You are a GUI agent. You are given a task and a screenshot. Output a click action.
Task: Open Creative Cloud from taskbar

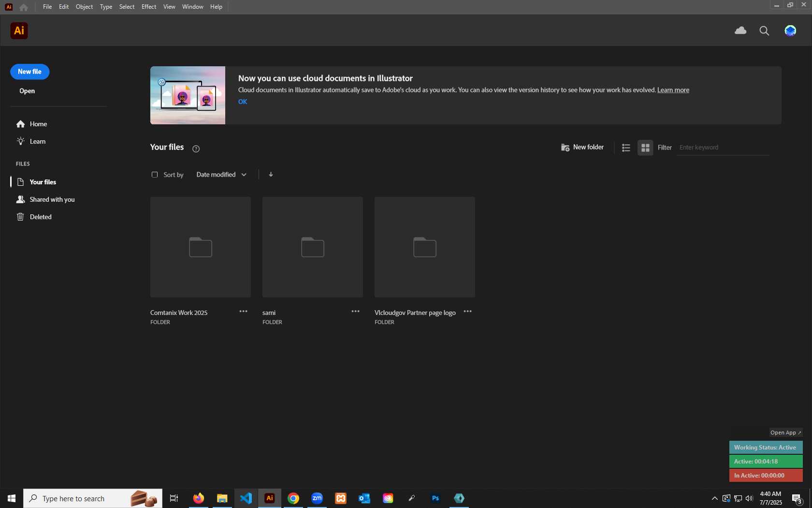pos(388,498)
